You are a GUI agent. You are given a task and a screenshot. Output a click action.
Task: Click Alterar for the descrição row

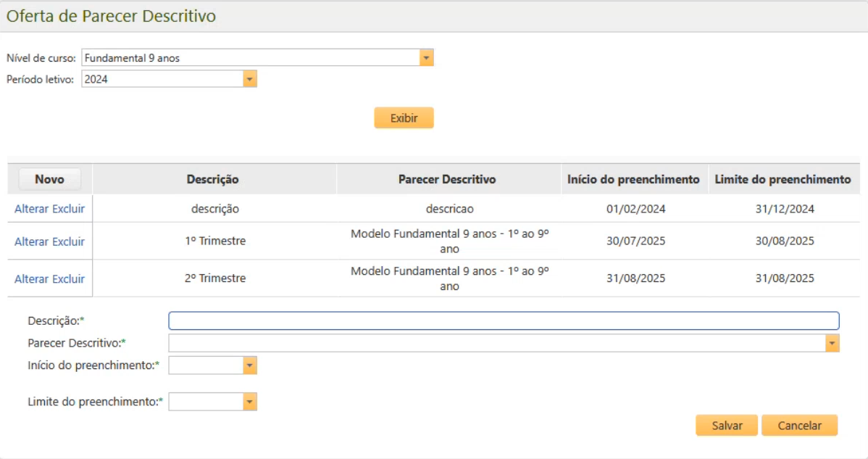(32, 209)
